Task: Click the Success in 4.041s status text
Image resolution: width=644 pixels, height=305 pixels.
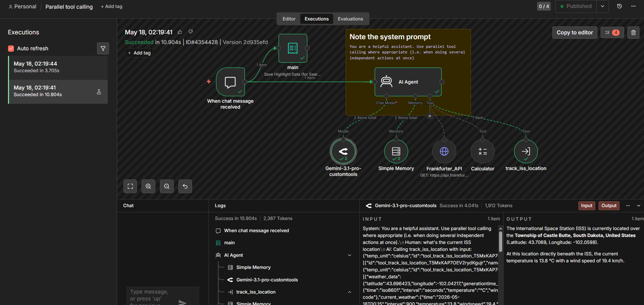Action: tap(459, 206)
